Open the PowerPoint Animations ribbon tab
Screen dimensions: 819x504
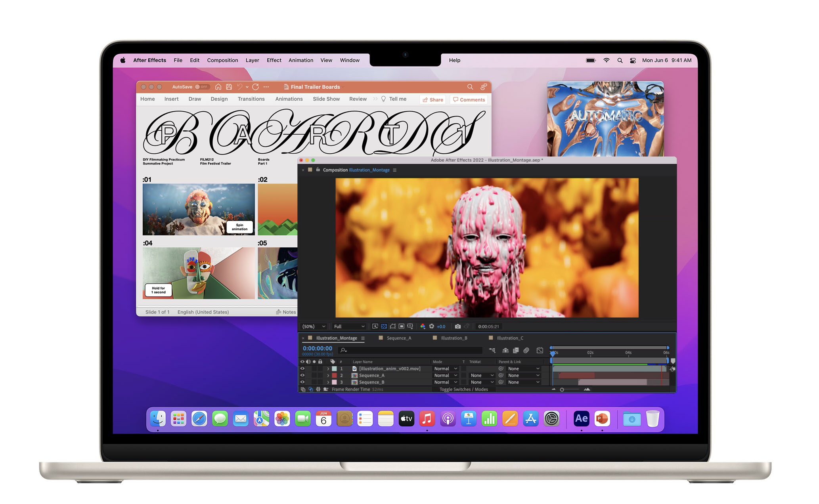289,99
